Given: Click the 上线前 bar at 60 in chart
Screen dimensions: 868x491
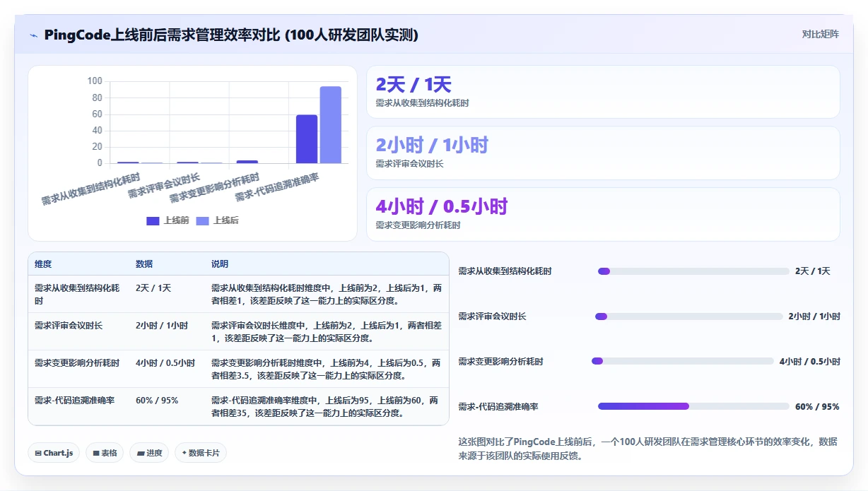Looking at the screenshot, I should point(307,138).
